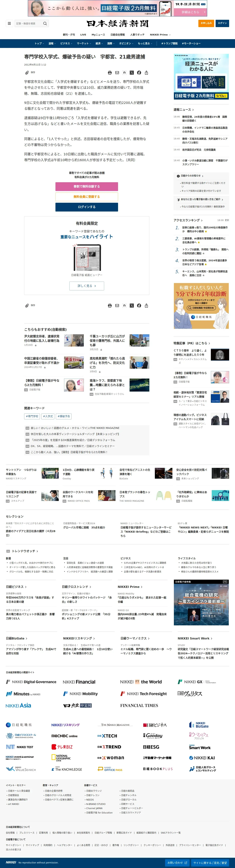This screenshot has width=235, height=868.
Task: Open the #トランプ関税 topic link
Action: click(169, 44)
